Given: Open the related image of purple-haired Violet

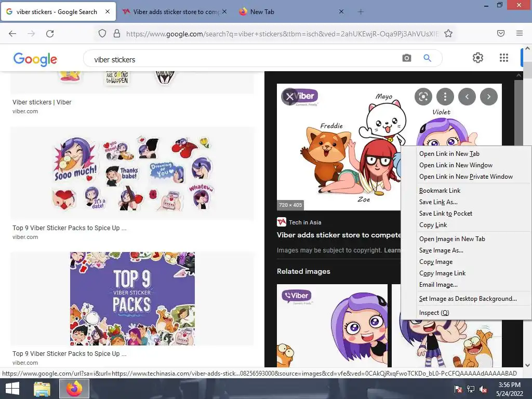Looking at the screenshot, I should 332,326.
